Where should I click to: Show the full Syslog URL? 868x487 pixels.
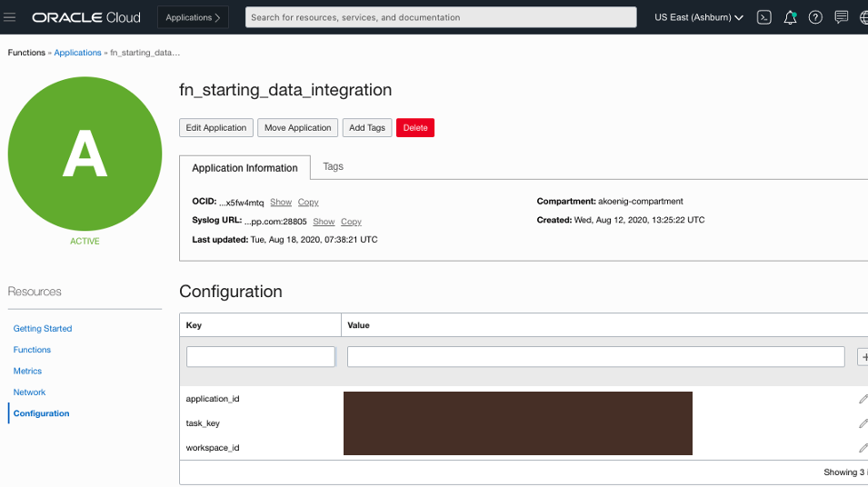point(324,222)
